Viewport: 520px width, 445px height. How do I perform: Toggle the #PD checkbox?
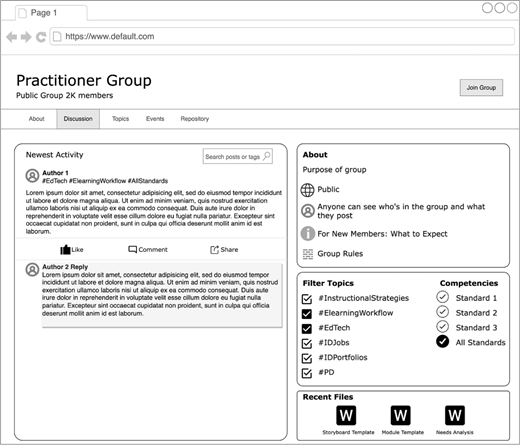coord(307,373)
